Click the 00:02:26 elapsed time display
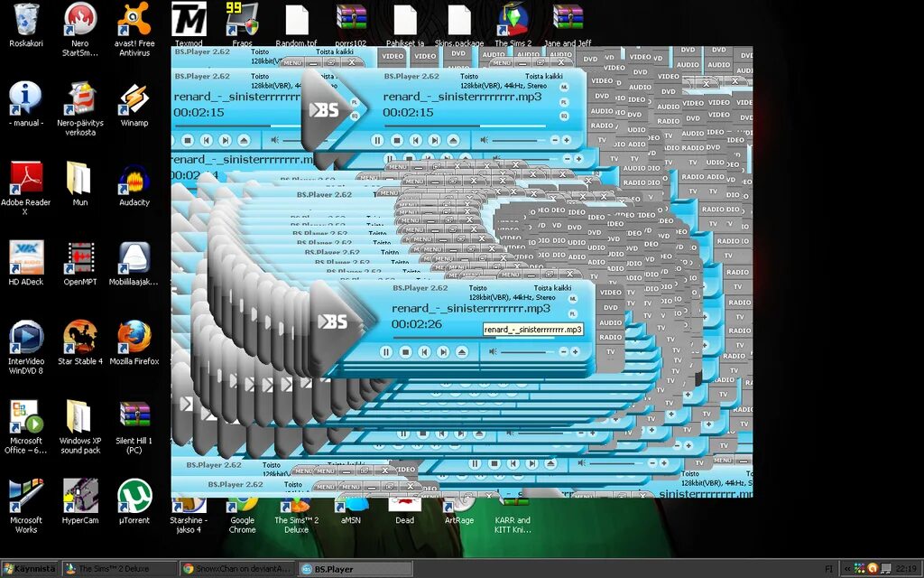Viewport: 924px width, 578px height. tap(417, 324)
